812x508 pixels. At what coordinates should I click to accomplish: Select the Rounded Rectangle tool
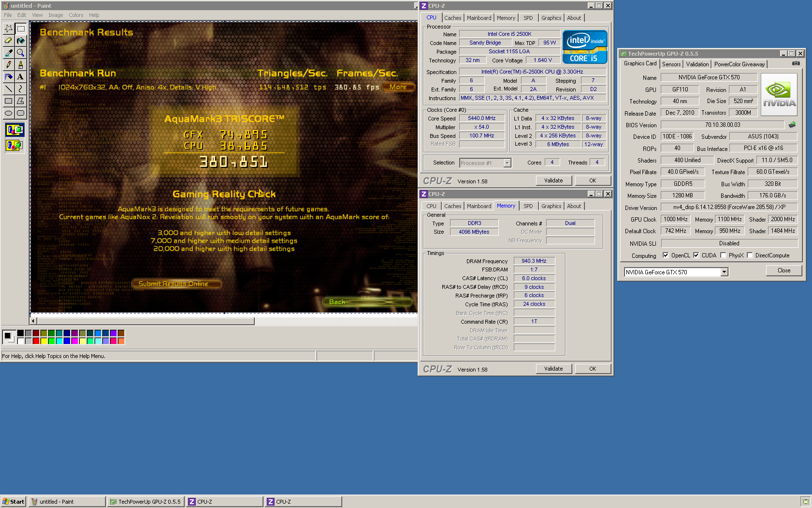click(x=21, y=113)
